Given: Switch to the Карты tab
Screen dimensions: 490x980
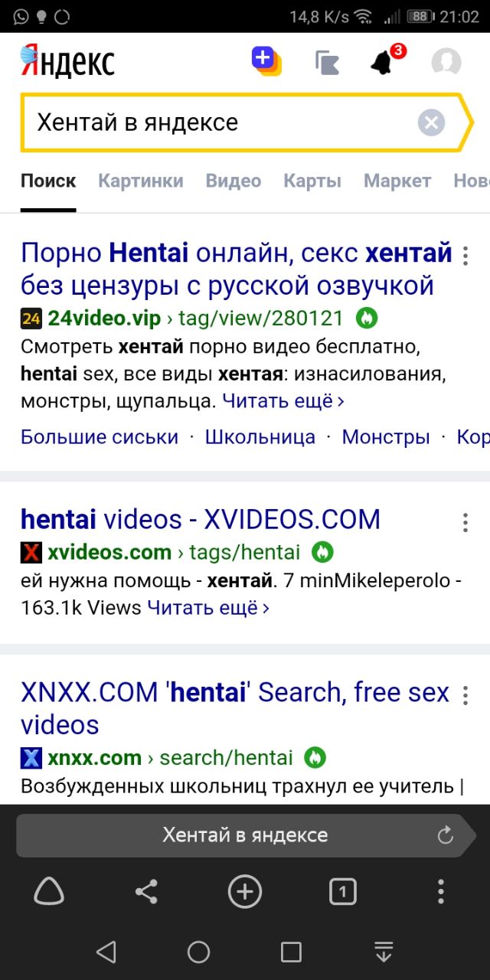Looking at the screenshot, I should click(x=312, y=181).
